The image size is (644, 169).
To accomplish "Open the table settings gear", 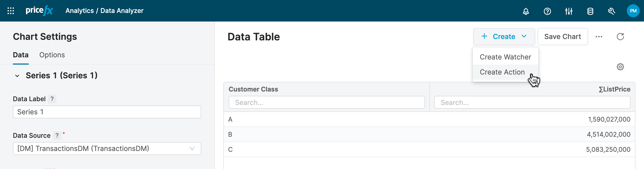I will (620, 67).
